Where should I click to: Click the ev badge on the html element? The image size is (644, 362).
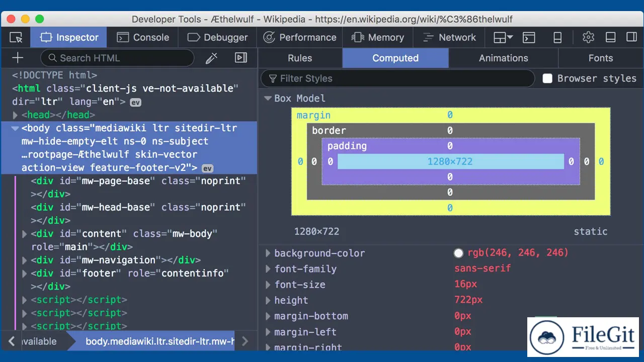(136, 102)
